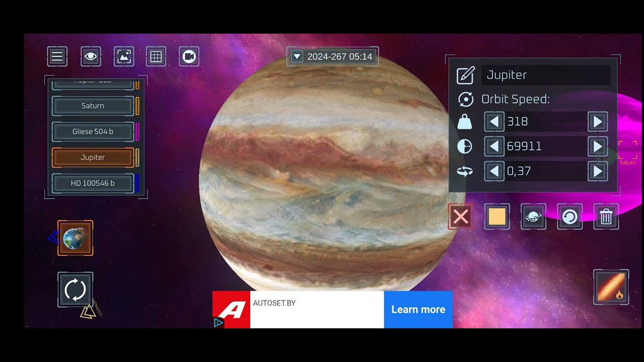The image size is (644, 362).
Task: Decrease the radius value 69911
Action: pos(494,146)
